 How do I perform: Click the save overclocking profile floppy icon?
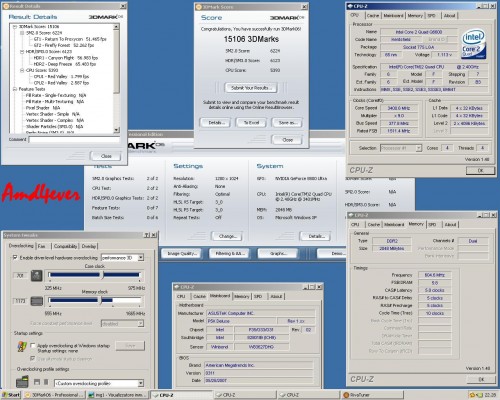[37, 382]
